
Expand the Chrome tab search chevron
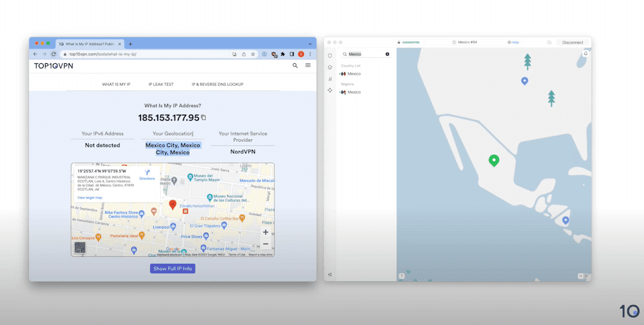tap(310, 44)
